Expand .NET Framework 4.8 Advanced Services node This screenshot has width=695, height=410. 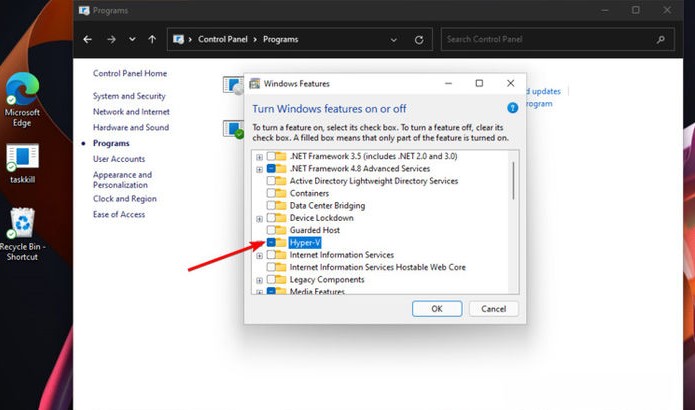click(259, 169)
